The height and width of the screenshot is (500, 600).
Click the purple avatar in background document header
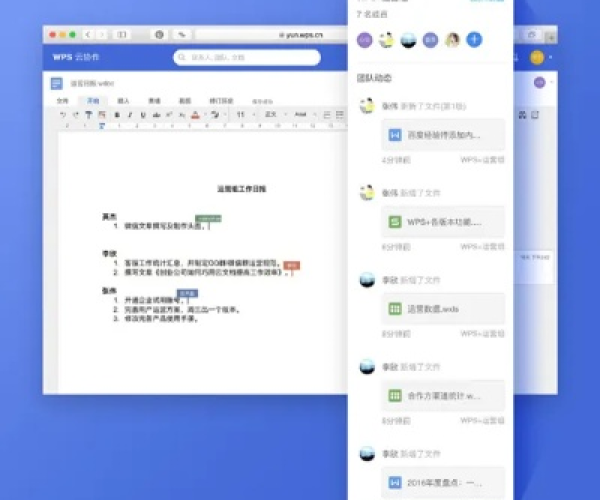pos(539,82)
